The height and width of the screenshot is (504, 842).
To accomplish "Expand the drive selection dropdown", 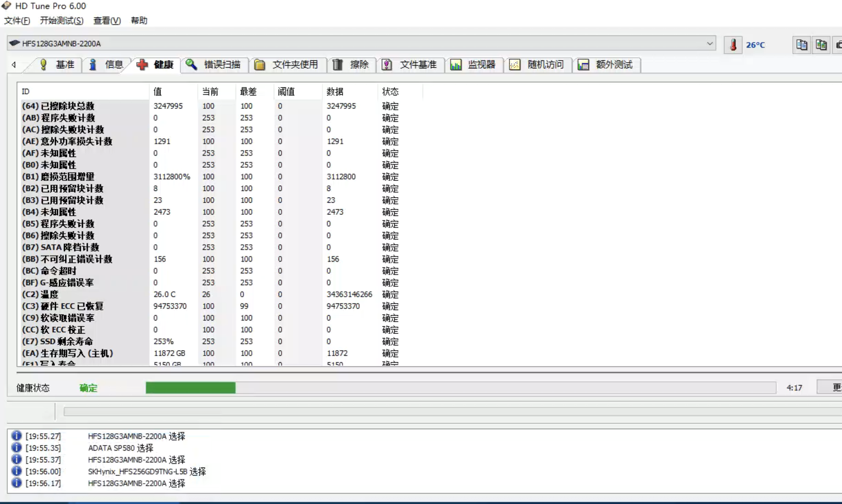I will (709, 44).
